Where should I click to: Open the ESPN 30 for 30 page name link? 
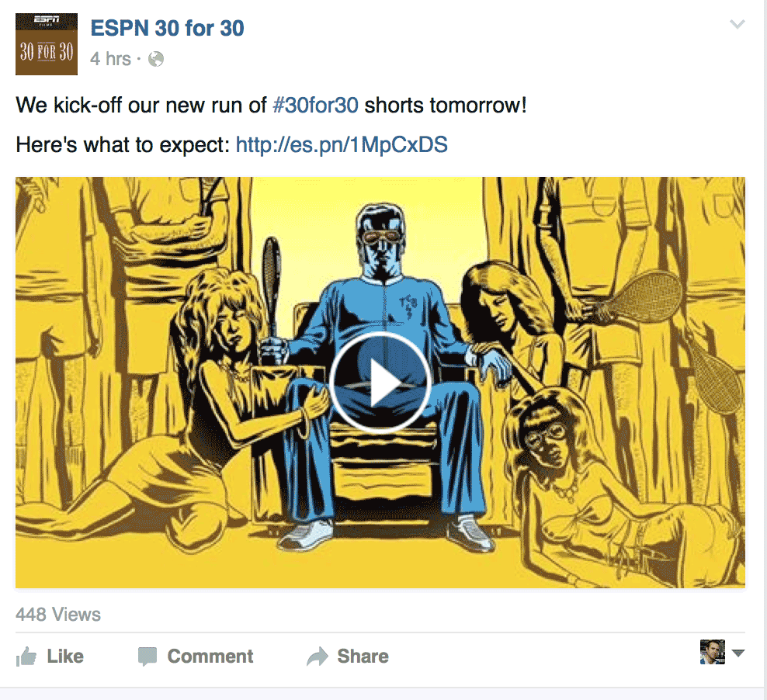pos(167,29)
